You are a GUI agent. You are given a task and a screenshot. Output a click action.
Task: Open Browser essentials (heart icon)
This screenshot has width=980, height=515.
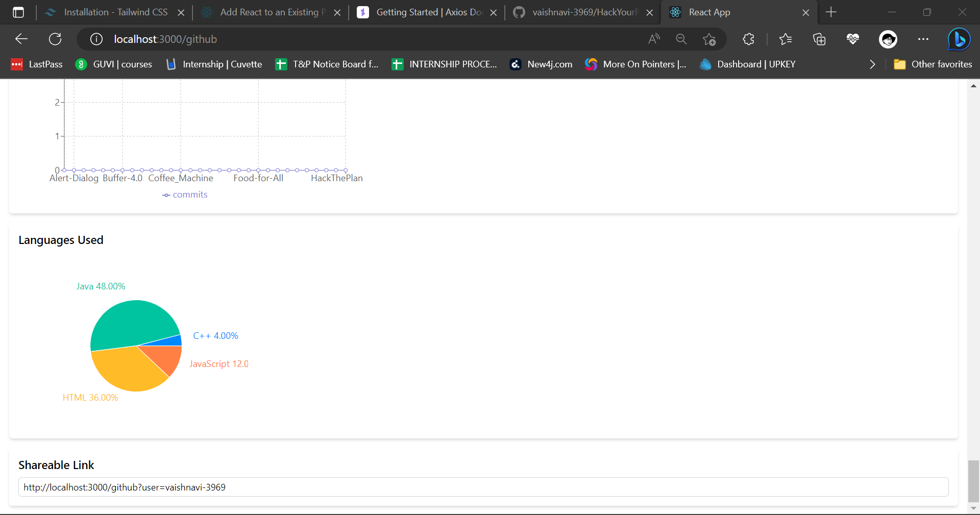click(853, 39)
